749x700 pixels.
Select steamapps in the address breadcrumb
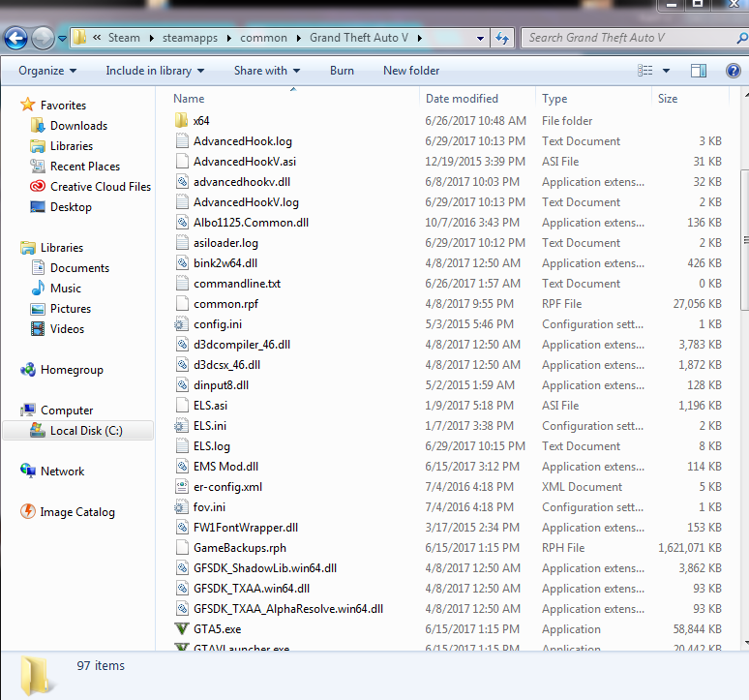click(190, 38)
